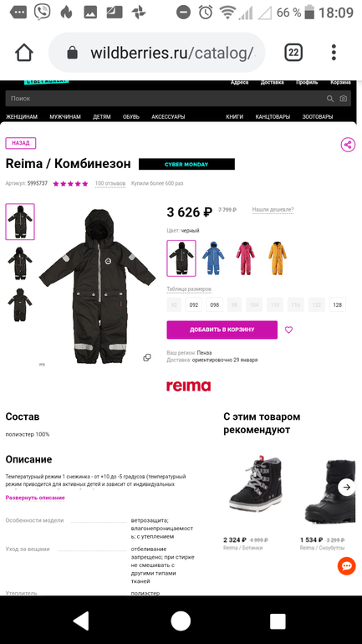Go to the browser home icon

[x=24, y=53]
